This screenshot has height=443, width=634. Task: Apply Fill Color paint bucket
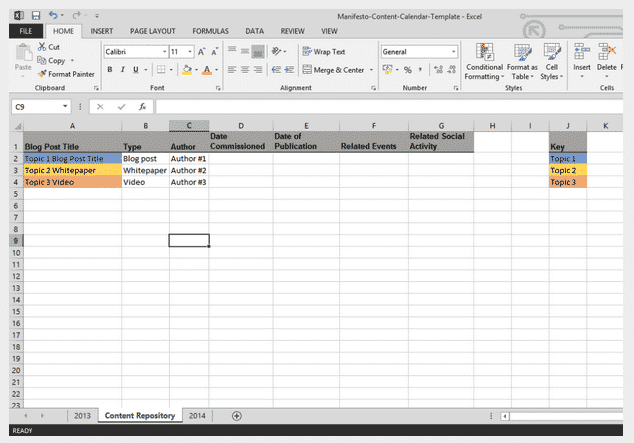[x=187, y=70]
